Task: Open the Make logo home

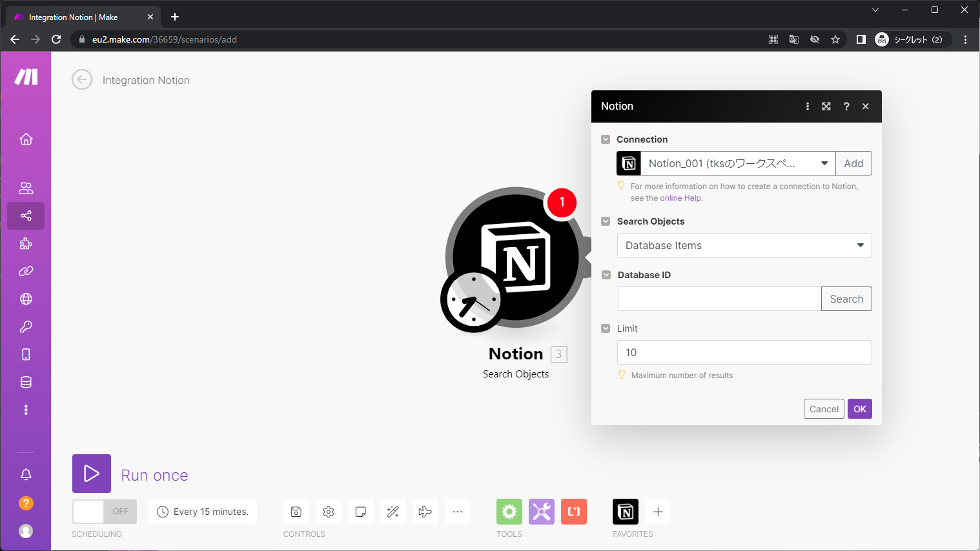Action: tap(26, 77)
